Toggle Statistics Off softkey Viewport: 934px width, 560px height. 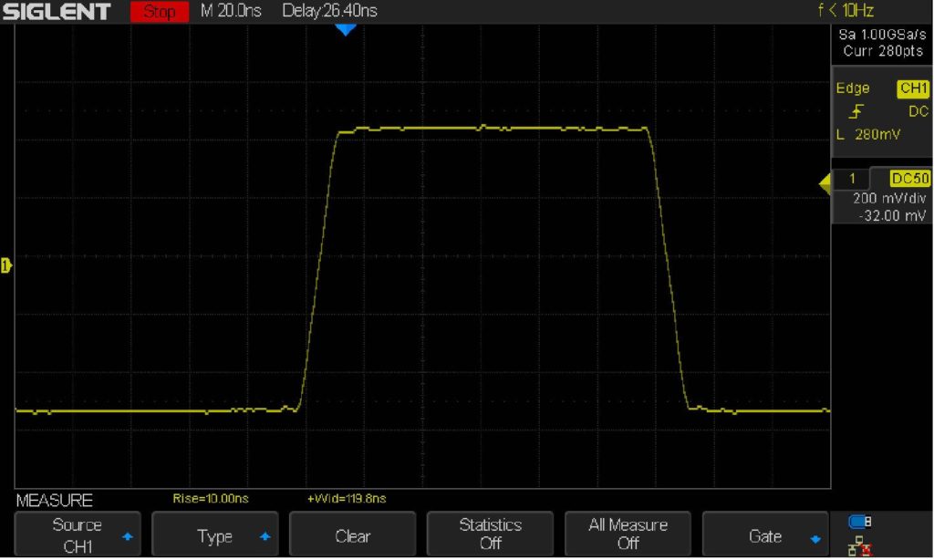[490, 534]
